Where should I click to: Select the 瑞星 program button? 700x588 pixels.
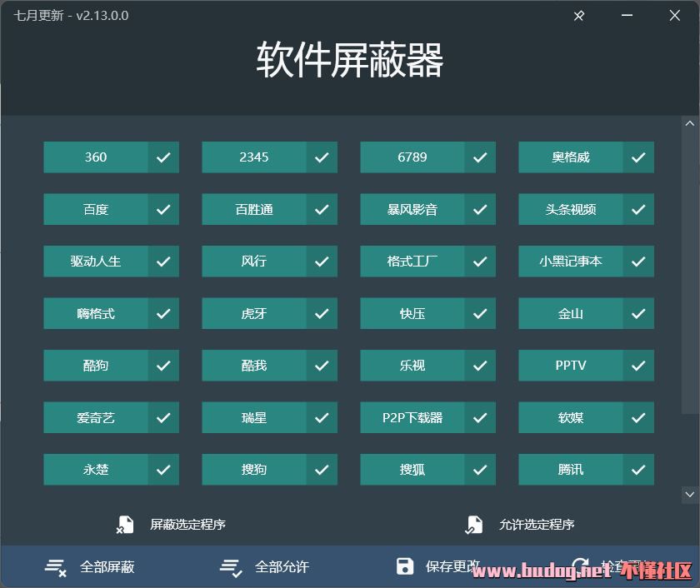coord(254,417)
